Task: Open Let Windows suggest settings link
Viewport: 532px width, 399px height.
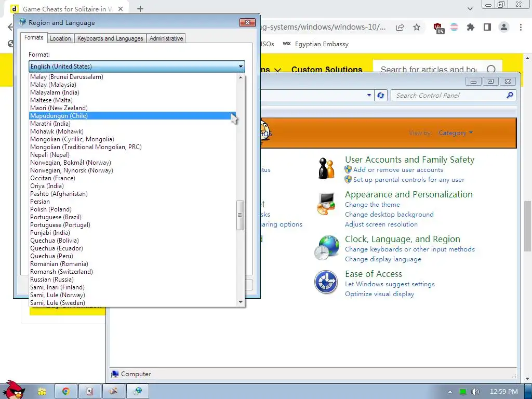Action: pos(390,284)
